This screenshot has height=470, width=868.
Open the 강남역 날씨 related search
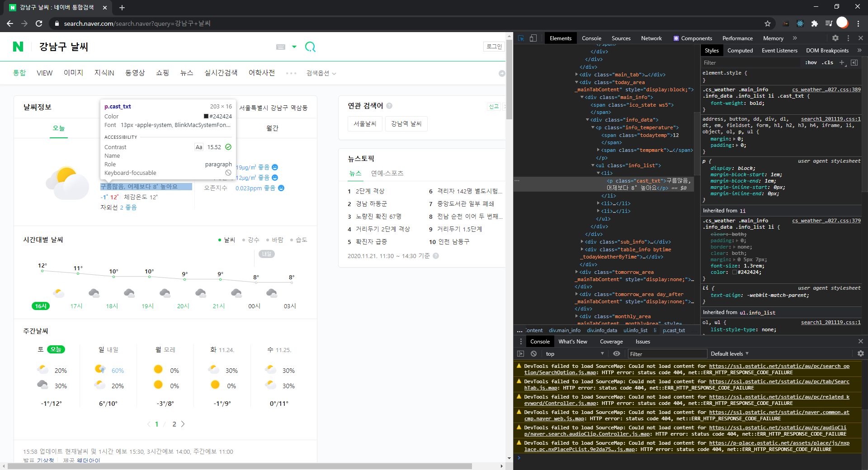tap(406, 124)
